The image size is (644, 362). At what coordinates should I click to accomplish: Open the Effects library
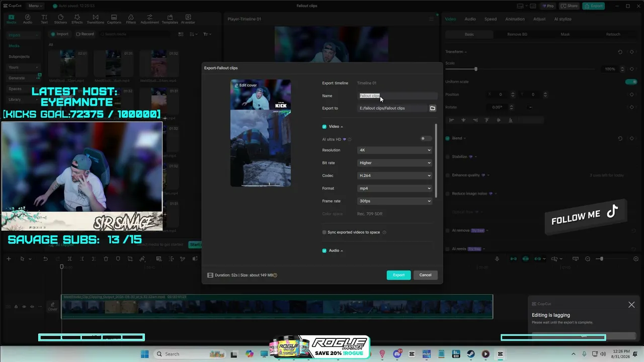[77, 19]
